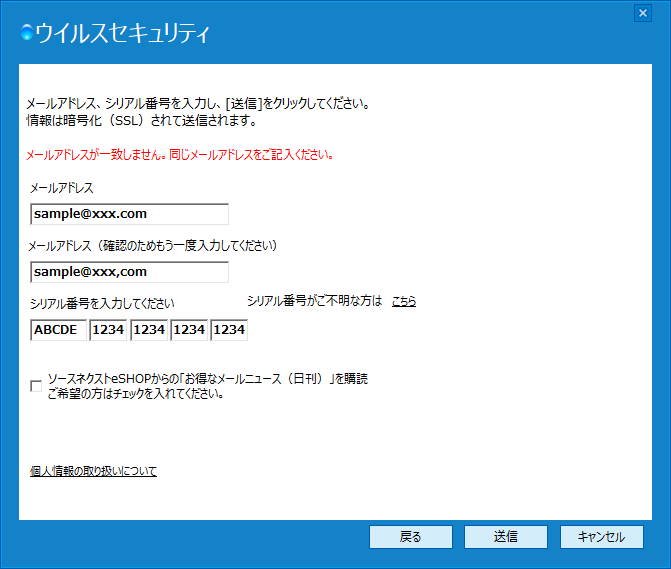Click the ウイルスセキュリティ title text

tap(122, 33)
